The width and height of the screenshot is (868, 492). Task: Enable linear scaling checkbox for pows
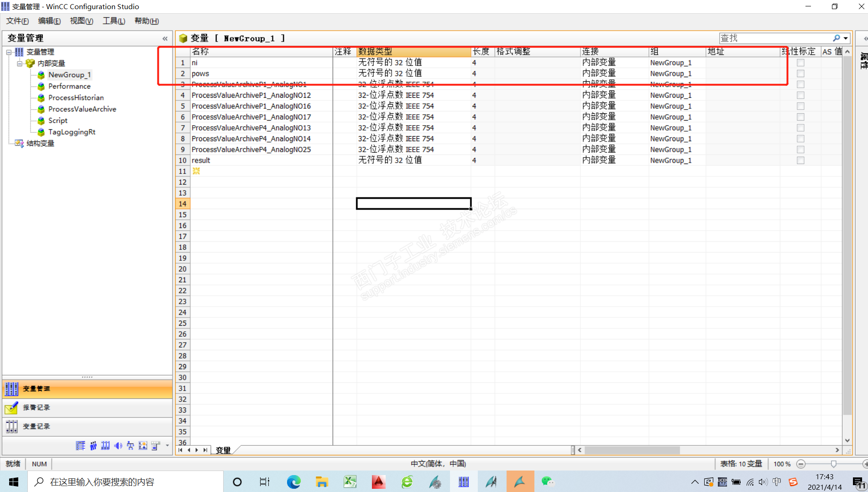pos(800,74)
